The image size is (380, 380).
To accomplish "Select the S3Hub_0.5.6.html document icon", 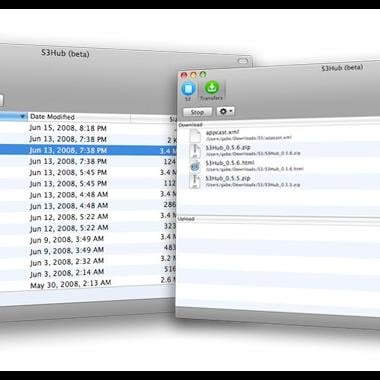I will click(195, 166).
